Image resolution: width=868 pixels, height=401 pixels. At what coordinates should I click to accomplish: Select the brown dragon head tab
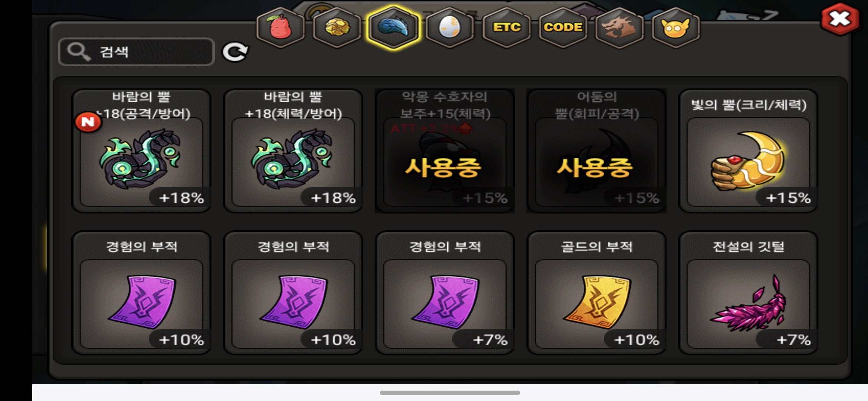(x=619, y=27)
